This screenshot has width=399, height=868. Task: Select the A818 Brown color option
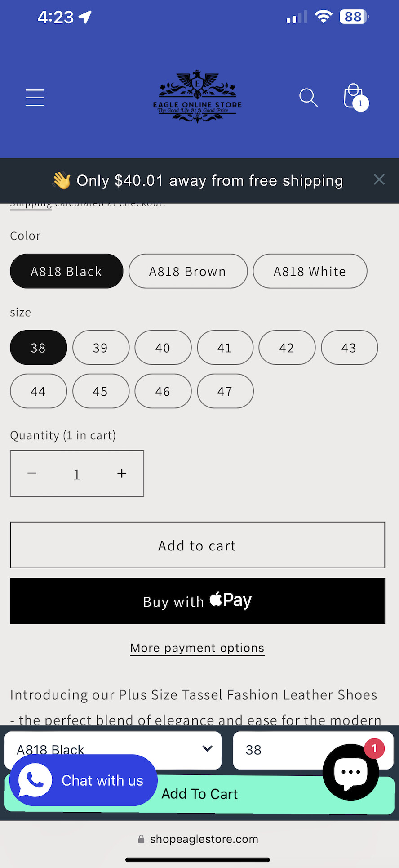pos(188,271)
